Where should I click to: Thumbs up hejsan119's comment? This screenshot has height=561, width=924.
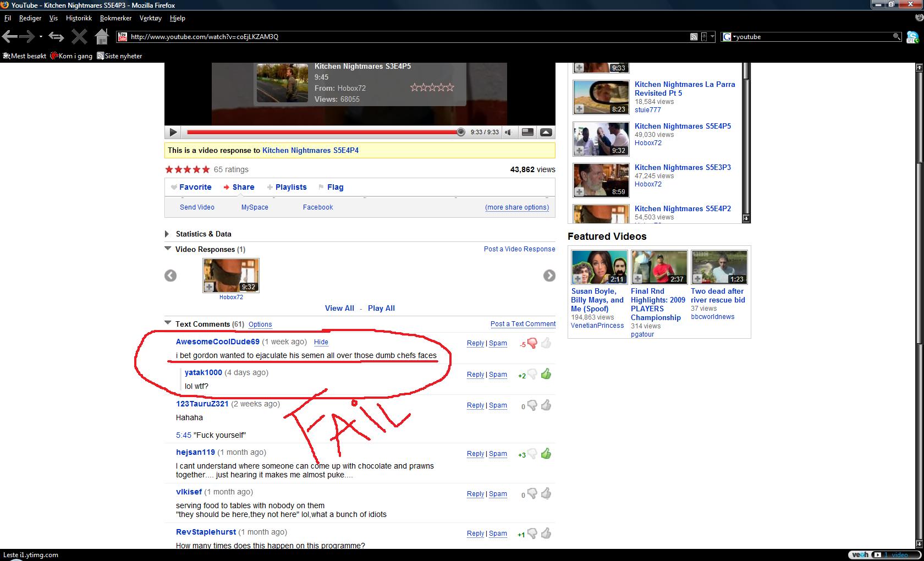click(x=546, y=454)
